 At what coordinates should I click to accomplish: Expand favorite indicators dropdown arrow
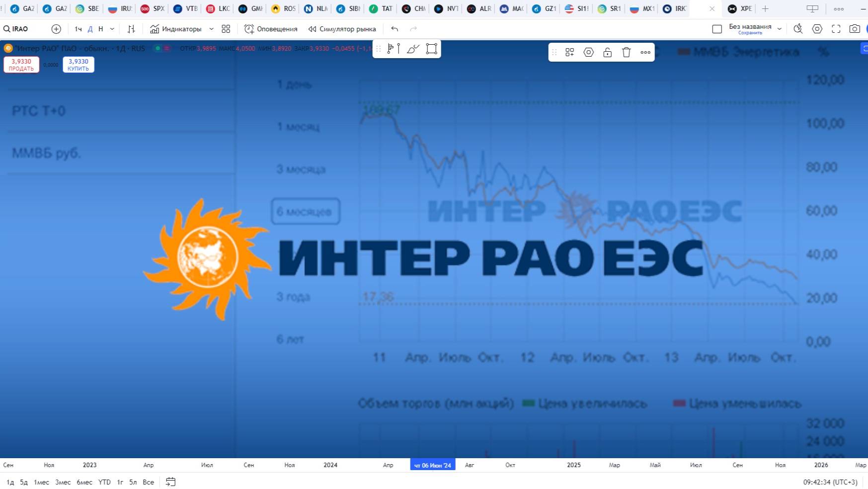coord(211,29)
